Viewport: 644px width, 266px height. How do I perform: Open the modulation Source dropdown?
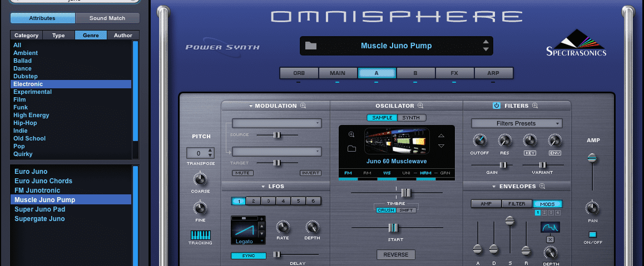[x=277, y=123]
